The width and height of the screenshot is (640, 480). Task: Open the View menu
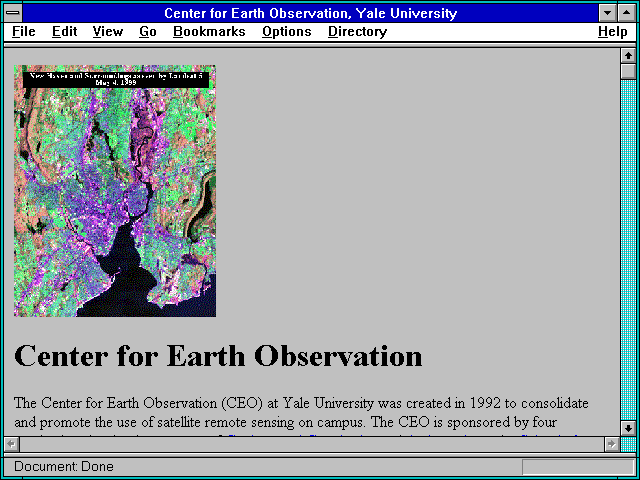108,32
